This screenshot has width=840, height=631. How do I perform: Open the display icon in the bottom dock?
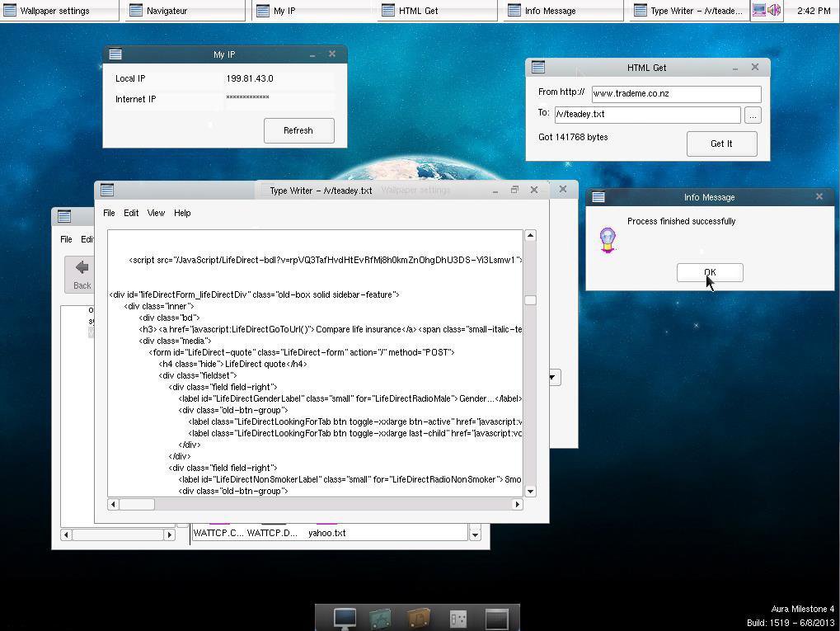coord(344,616)
